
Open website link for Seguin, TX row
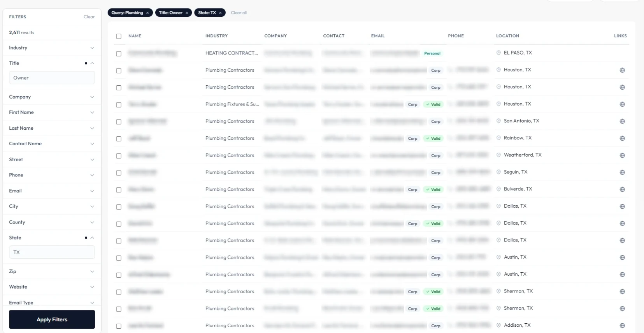coord(622,173)
